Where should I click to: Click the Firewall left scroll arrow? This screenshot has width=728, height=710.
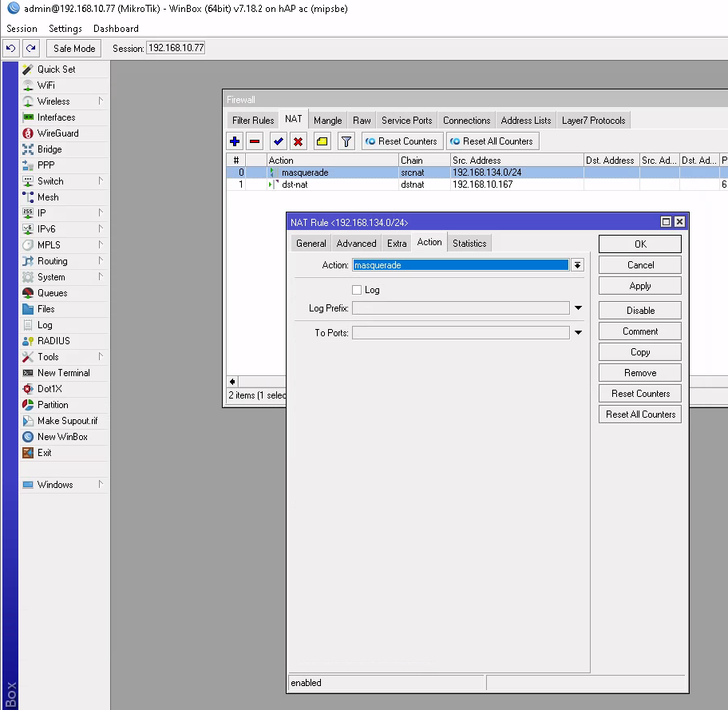click(x=232, y=382)
